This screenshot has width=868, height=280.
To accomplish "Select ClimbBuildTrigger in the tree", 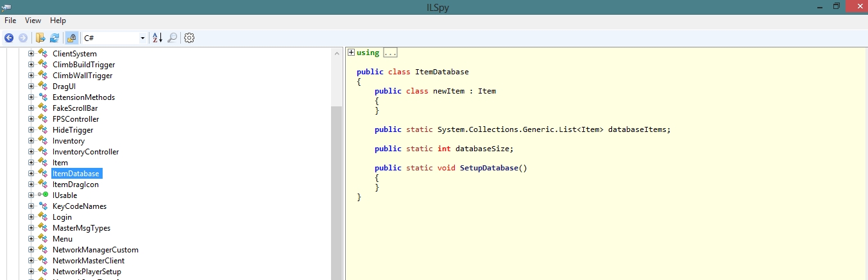I will point(83,65).
